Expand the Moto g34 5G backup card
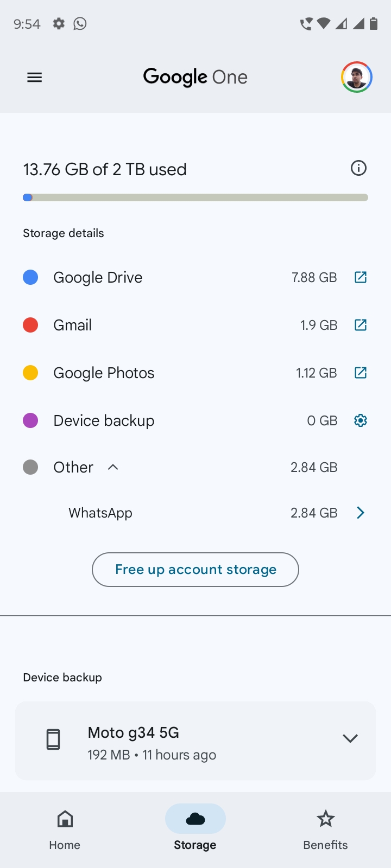Screen dimensions: 391x868 point(350,738)
